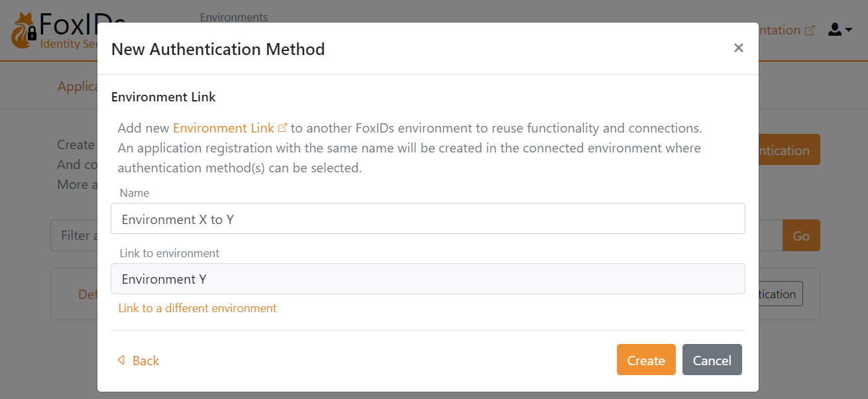The width and height of the screenshot is (868, 399).
Task: Switch to the Applications tab
Action: coord(79,86)
